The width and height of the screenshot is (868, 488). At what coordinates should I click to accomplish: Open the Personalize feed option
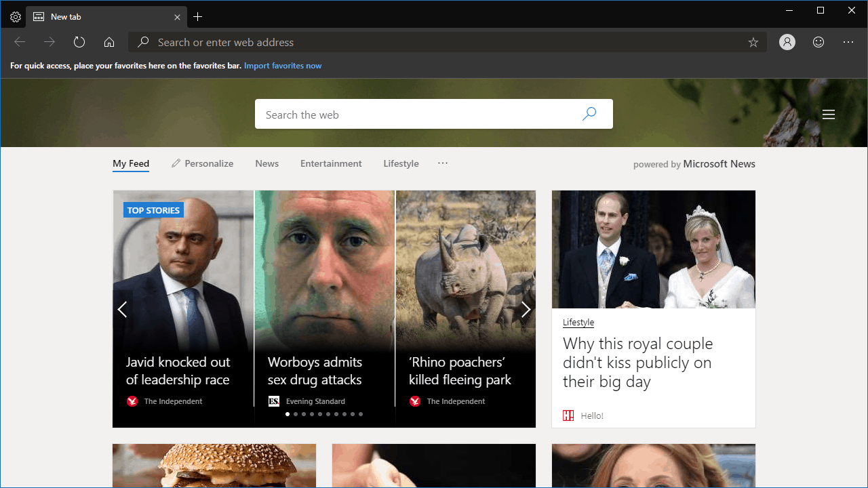click(202, 163)
